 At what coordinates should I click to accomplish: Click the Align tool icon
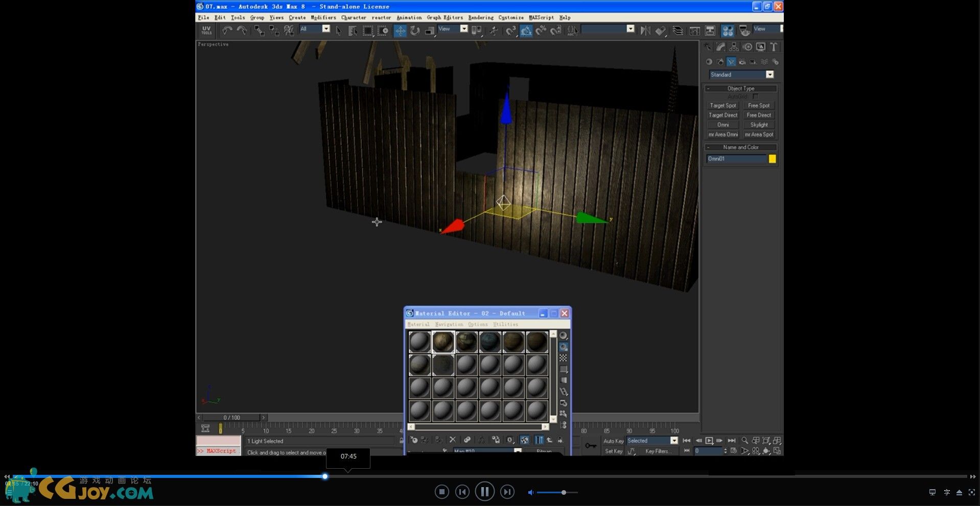click(661, 31)
